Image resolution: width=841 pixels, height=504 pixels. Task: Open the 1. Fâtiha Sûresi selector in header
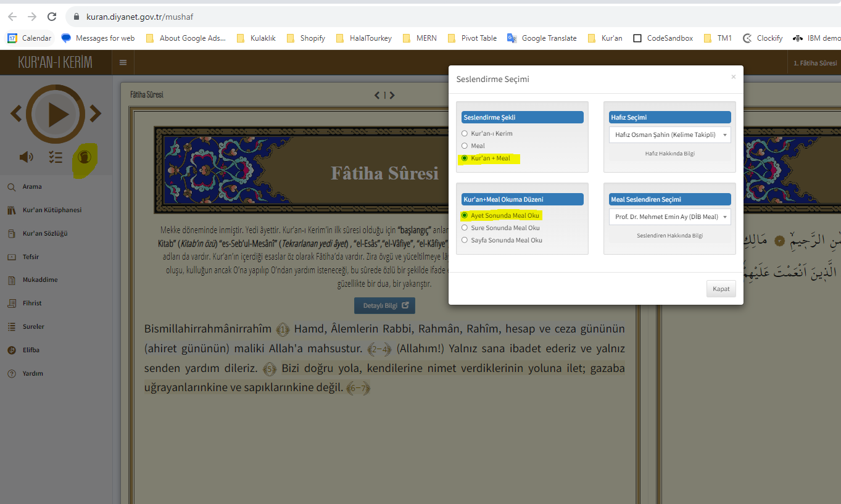(814, 63)
